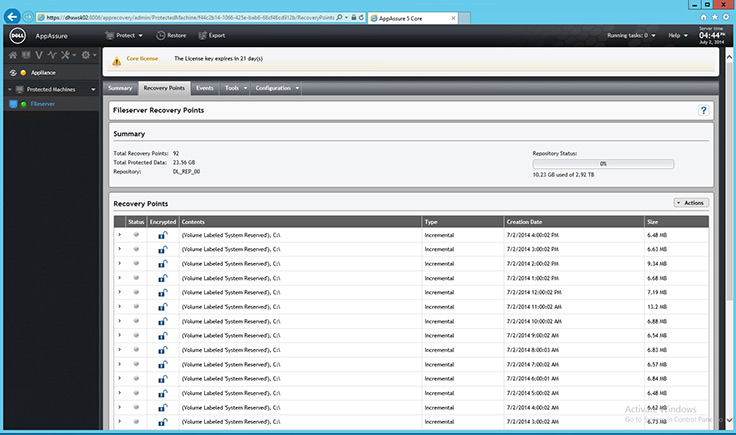Click the lock icon for 4:00:02 PM recovery point
The image size is (736, 435).
162,235
